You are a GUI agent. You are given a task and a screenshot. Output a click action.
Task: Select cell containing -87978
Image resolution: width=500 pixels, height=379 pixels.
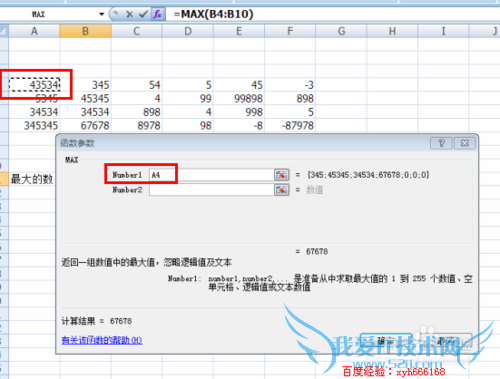[290, 126]
